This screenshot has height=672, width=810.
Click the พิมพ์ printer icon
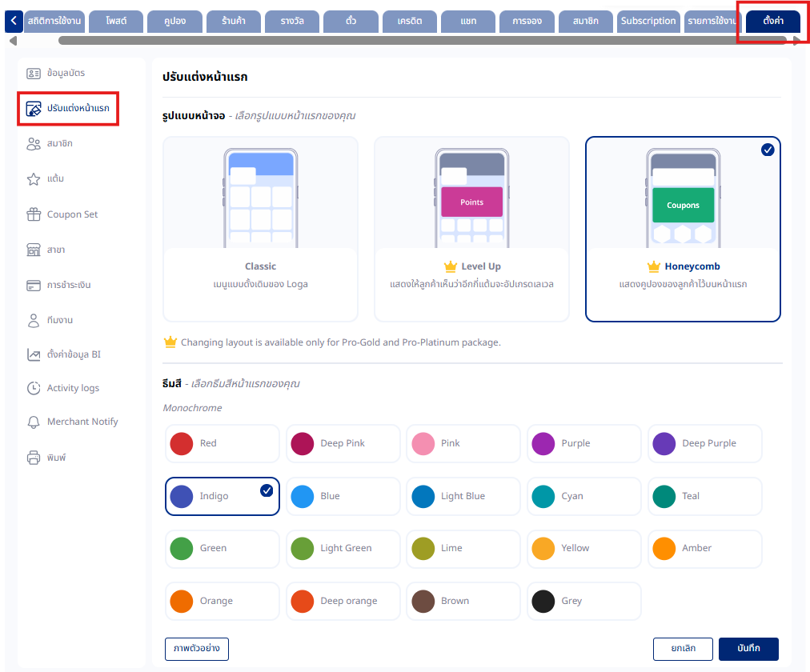tap(34, 458)
